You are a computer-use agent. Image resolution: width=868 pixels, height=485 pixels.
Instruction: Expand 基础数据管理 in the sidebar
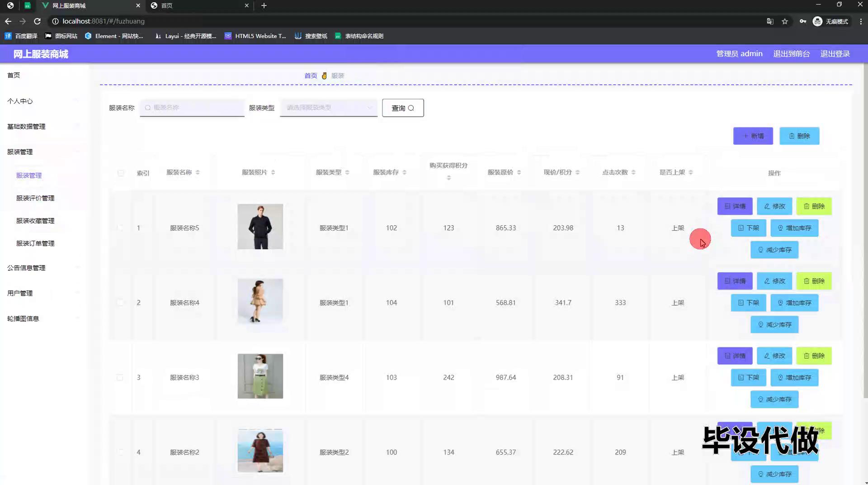pos(26,127)
